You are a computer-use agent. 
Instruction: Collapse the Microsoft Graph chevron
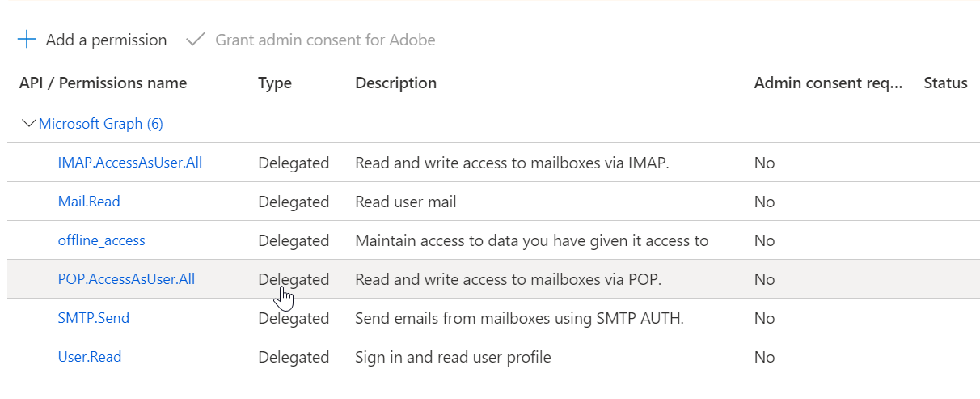29,124
